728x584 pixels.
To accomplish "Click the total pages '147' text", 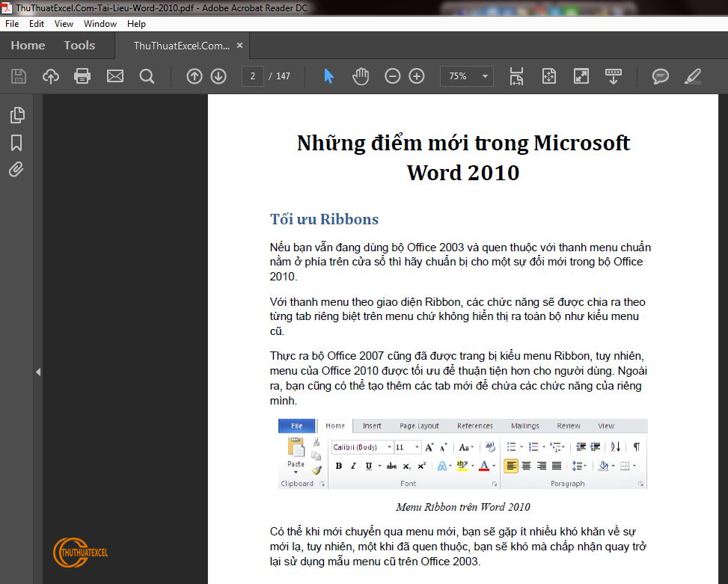I will tap(284, 76).
